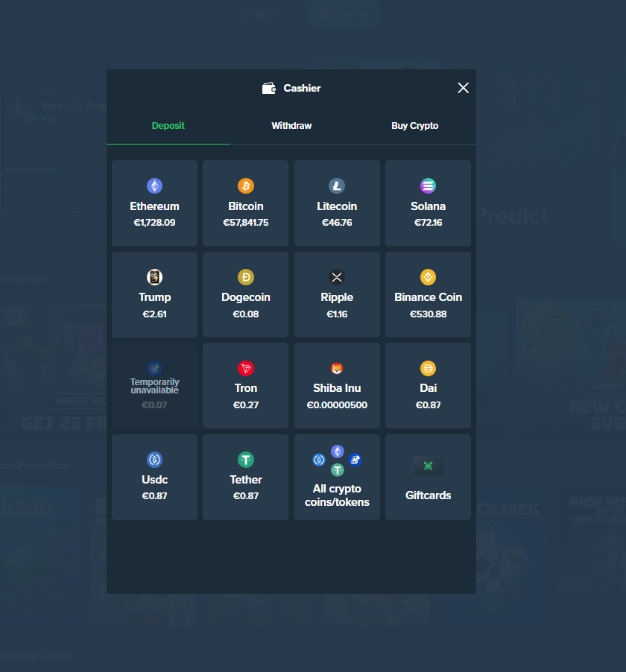Image resolution: width=626 pixels, height=672 pixels.
Task: Open All crypto coins/tokens option
Action: point(337,477)
